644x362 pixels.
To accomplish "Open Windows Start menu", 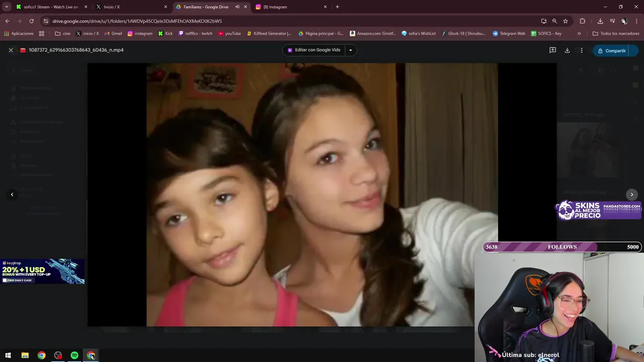I will click(8, 355).
